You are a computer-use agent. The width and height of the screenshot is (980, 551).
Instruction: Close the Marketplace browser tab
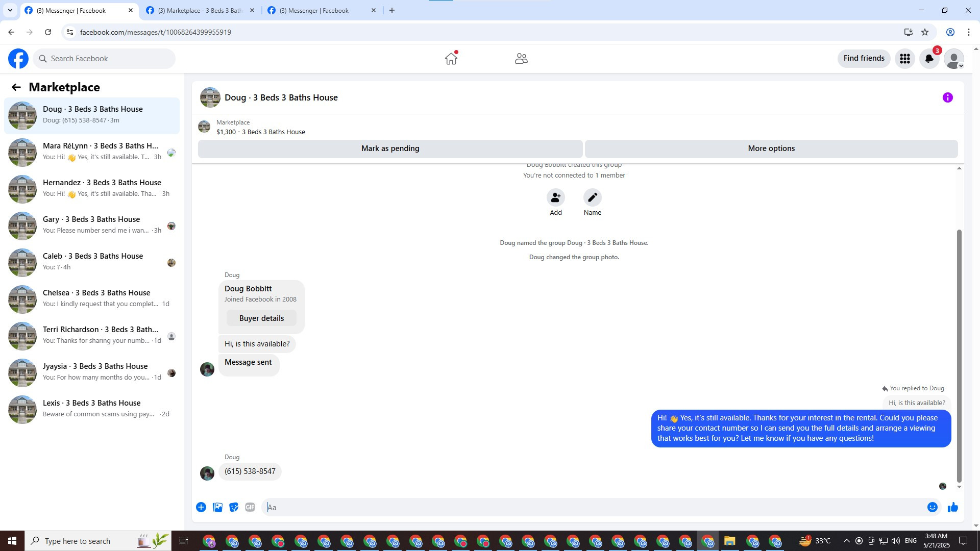tap(252, 10)
